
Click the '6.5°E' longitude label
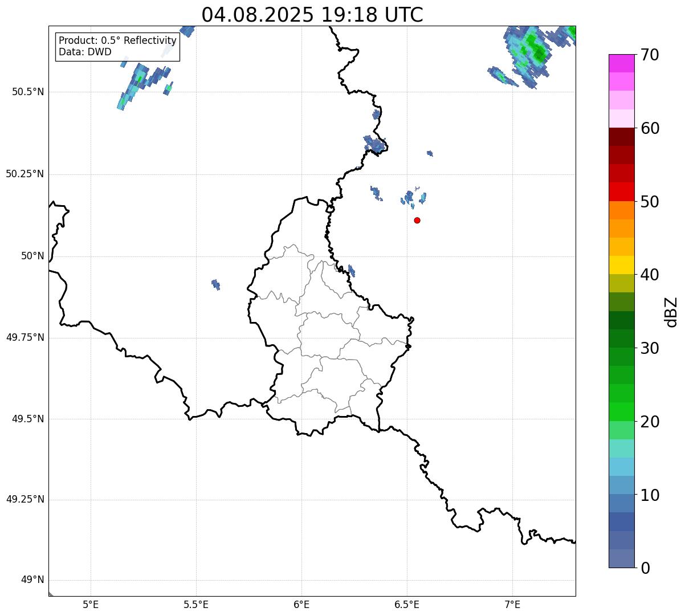pyautogui.click(x=407, y=604)
